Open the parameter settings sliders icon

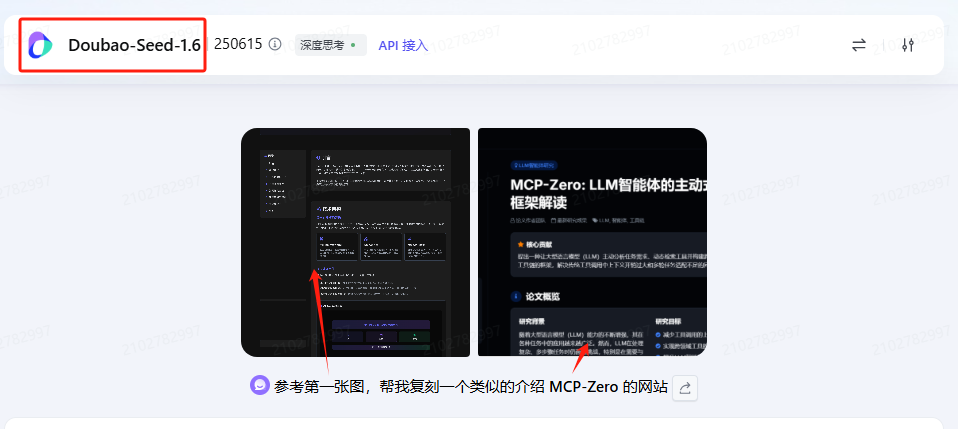click(x=908, y=45)
